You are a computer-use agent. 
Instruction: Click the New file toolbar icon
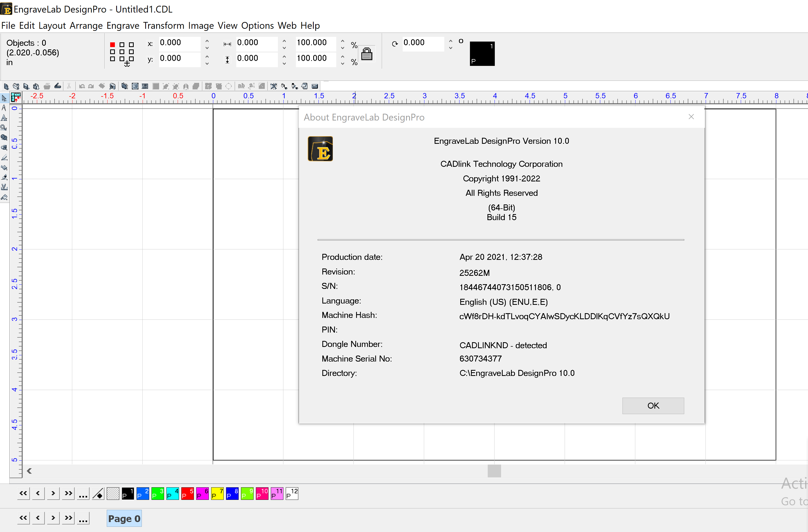click(6, 86)
